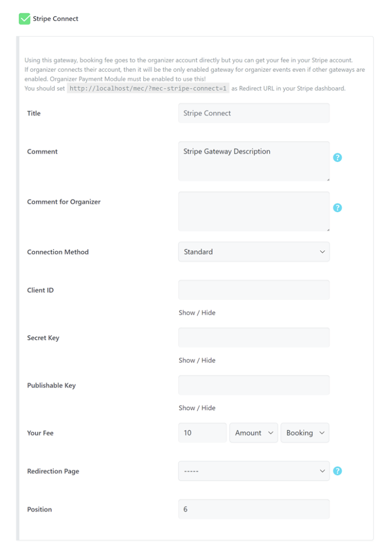Click inside the Comment for Organizer box

253,210
